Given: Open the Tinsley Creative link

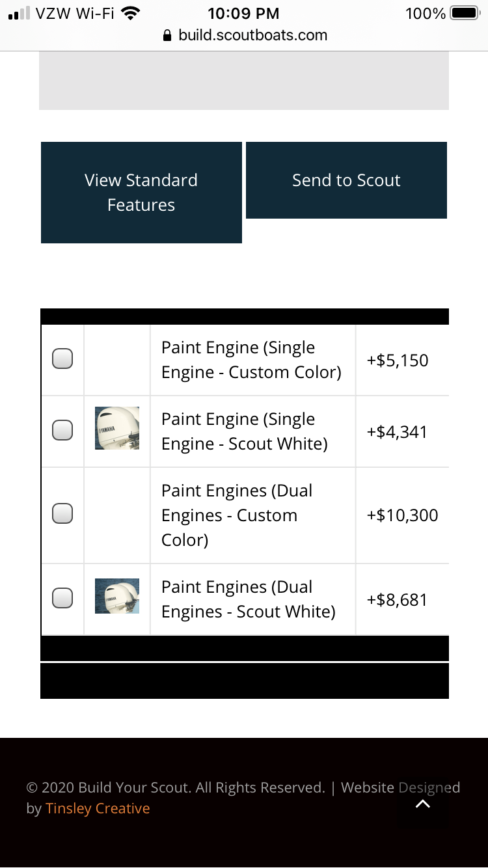Looking at the screenshot, I should [98, 808].
